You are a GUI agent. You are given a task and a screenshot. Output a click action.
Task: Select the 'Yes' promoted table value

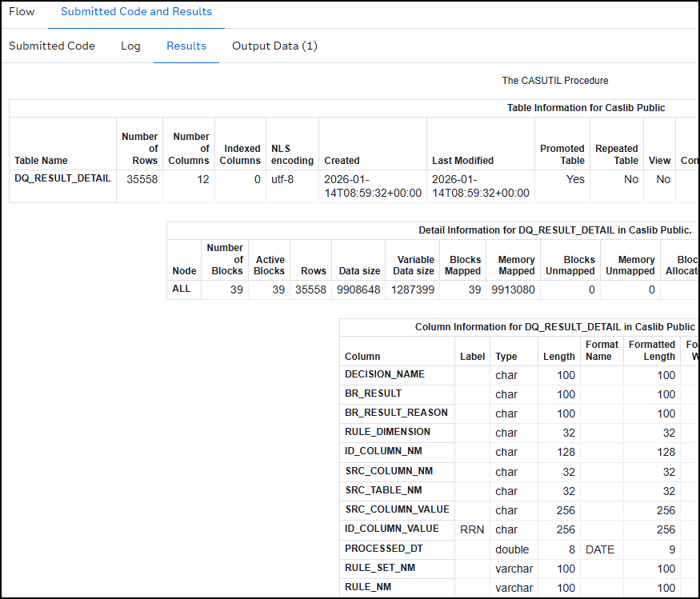tap(575, 179)
